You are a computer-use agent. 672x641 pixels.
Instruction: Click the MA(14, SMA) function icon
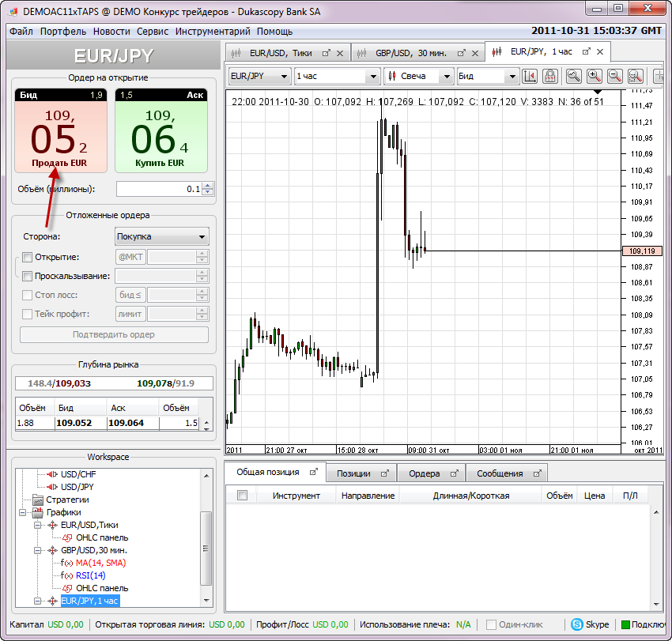click(x=67, y=563)
